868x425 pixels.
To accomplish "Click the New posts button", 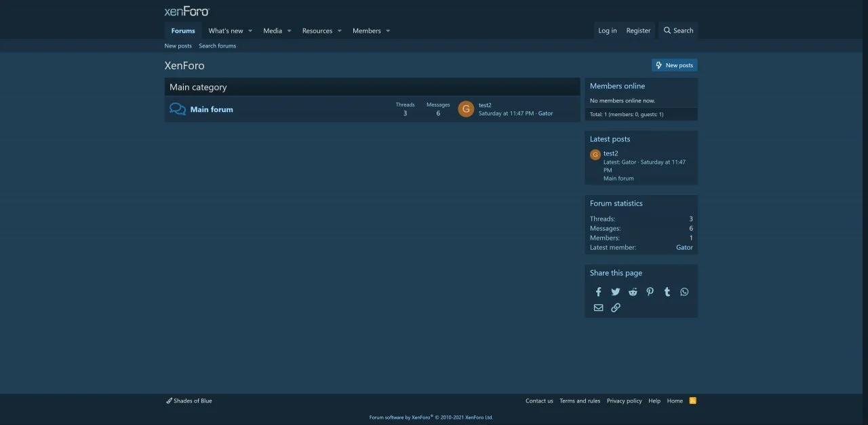I will tap(674, 65).
